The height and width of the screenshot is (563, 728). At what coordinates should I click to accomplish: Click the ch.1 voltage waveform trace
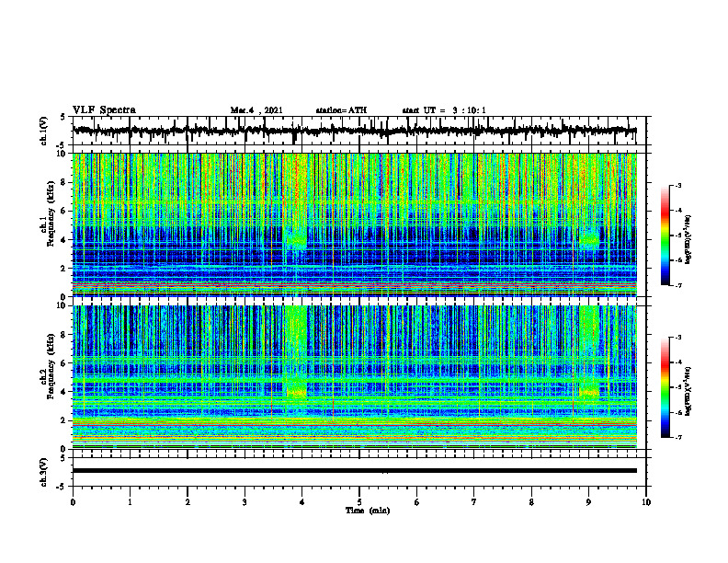click(354, 131)
